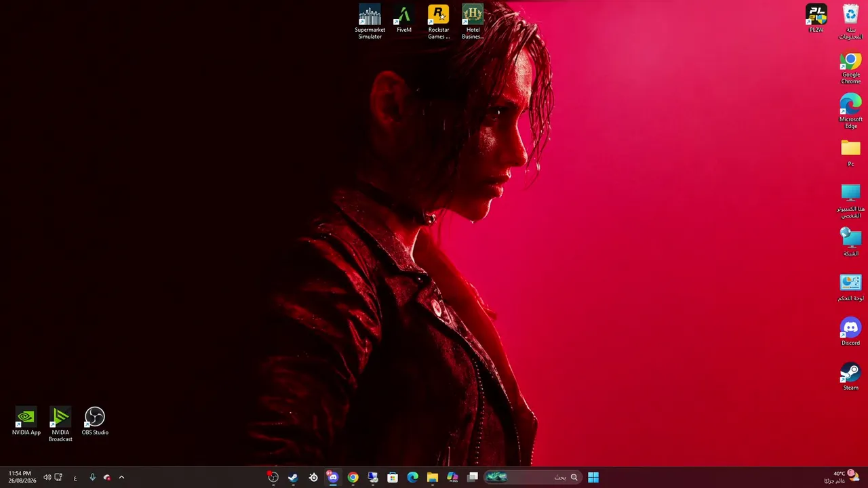Open the computer-with-arrow taskbar app
This screenshot has height=488, width=868.
(373, 477)
